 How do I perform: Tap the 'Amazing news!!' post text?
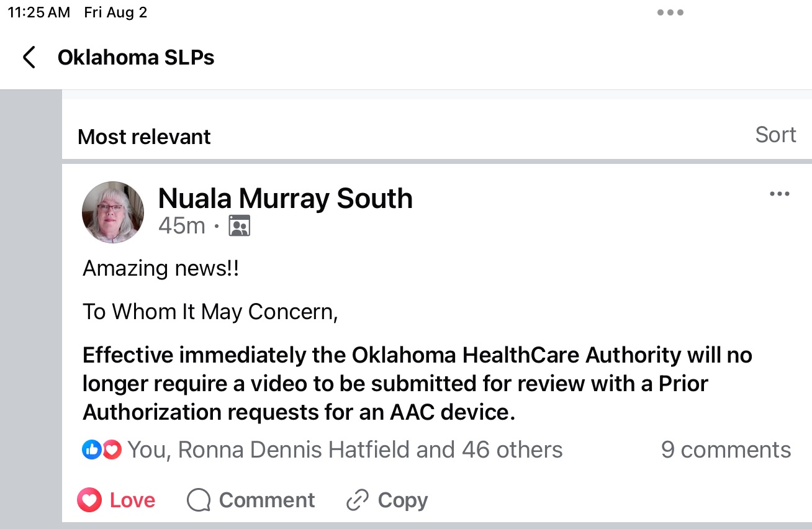pos(161,269)
